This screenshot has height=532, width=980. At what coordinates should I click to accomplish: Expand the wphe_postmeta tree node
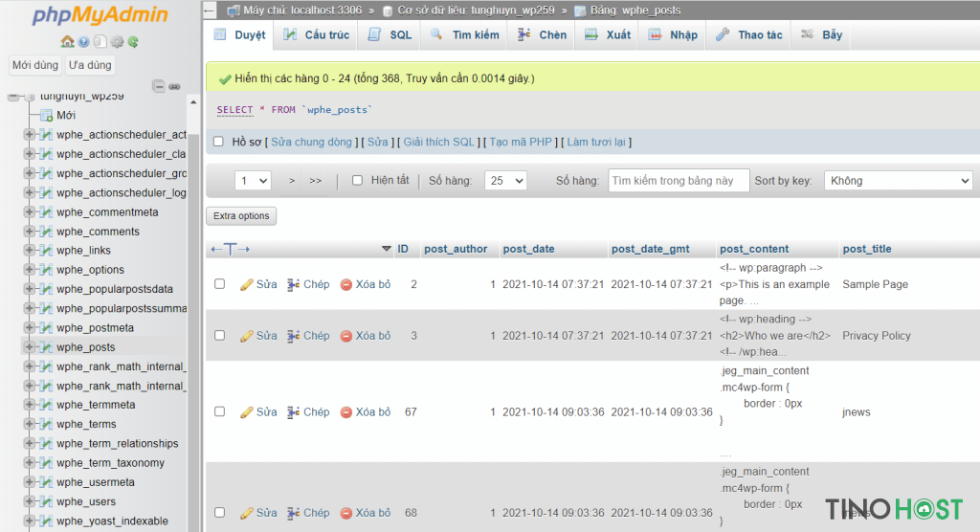(x=28, y=327)
